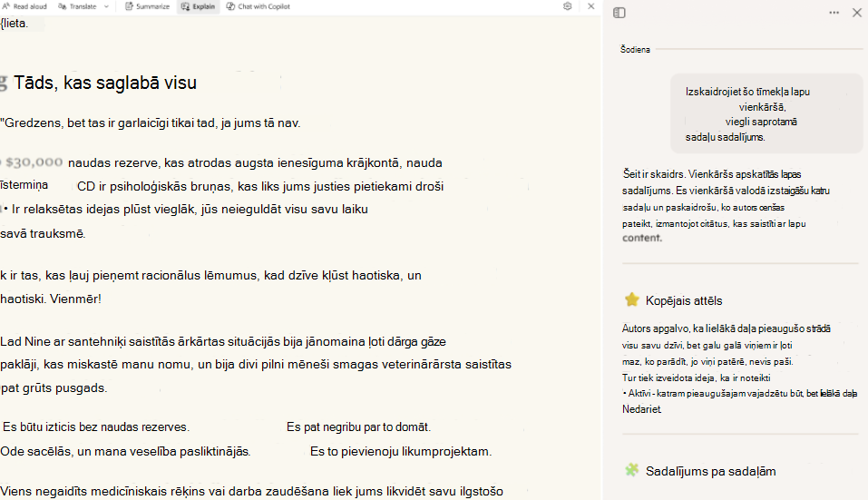This screenshot has width=868, height=500.
Task: Toggle the Copilot sidebar panel layout icon
Action: [619, 13]
